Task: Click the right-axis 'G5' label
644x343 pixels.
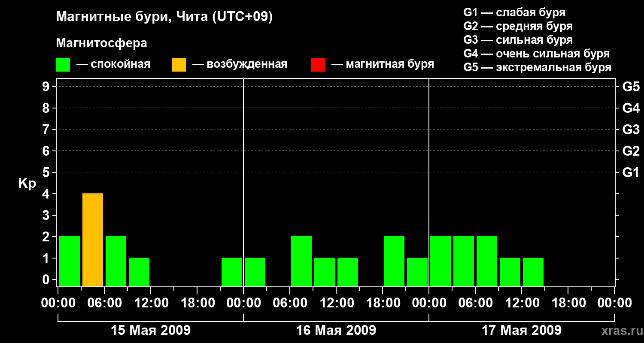Action: [631, 87]
